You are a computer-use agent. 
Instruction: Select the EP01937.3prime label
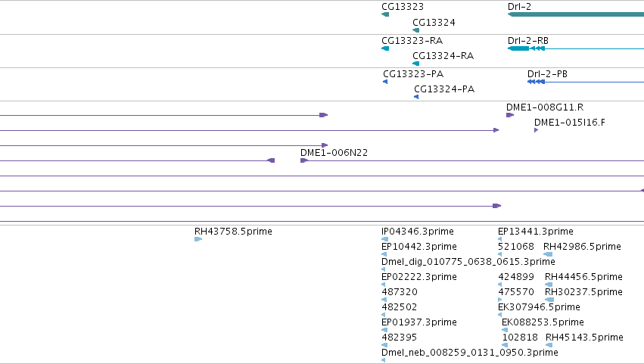coord(419,322)
